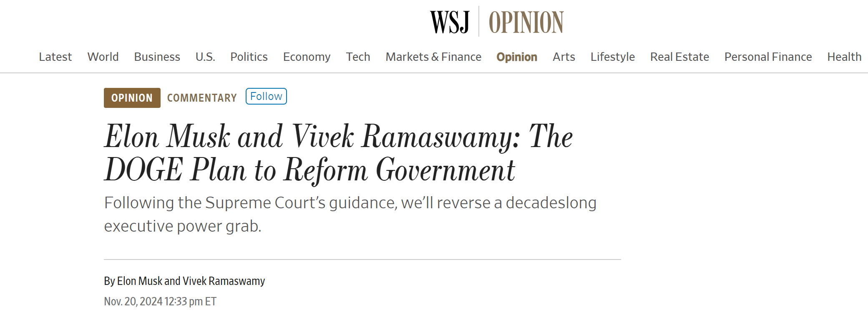Navigate to Personal Finance
This screenshot has width=868, height=317.
coord(768,57)
